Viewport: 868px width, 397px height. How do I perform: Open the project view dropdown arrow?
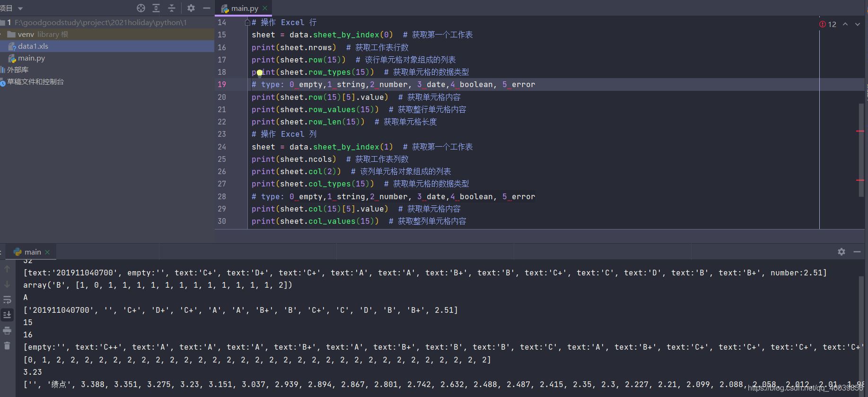tap(20, 9)
